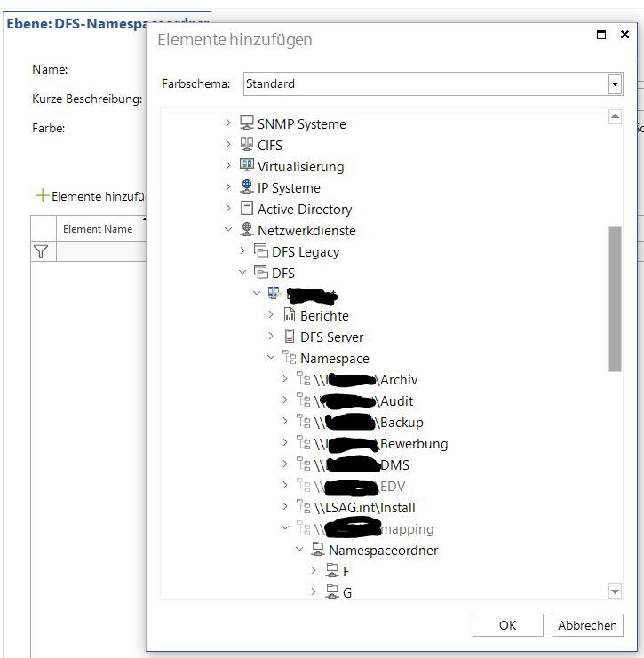The image size is (644, 658).
Task: Click the DFS Server icon
Action: click(290, 337)
